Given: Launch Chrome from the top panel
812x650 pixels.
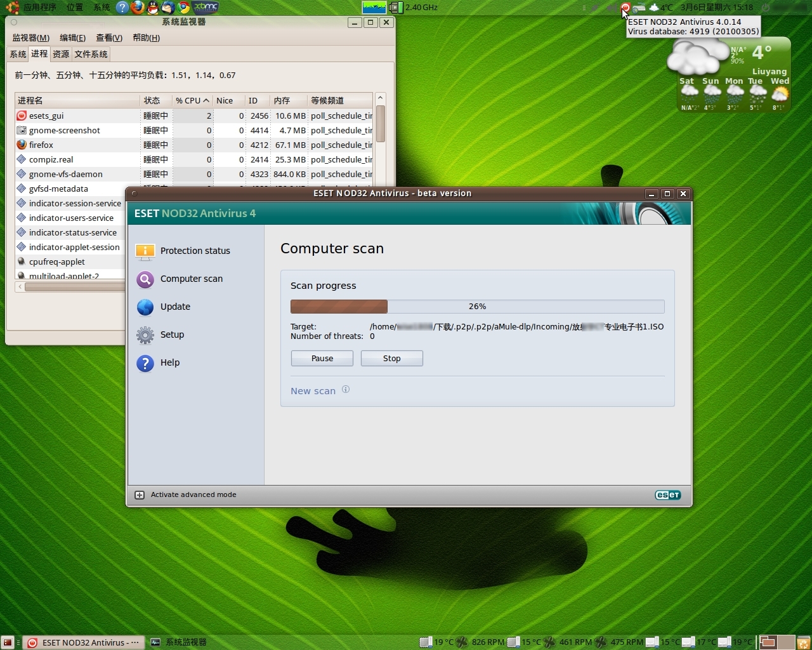Looking at the screenshot, I should click(x=183, y=8).
